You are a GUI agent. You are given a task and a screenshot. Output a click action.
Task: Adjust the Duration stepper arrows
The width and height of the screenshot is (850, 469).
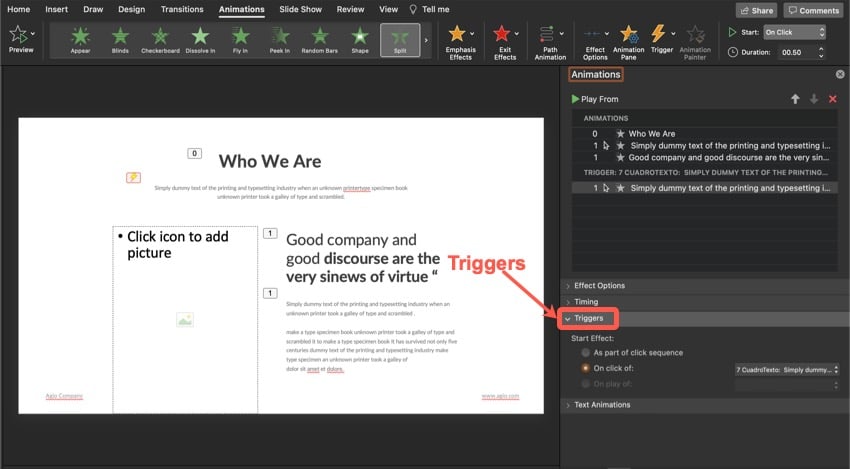tap(821, 52)
